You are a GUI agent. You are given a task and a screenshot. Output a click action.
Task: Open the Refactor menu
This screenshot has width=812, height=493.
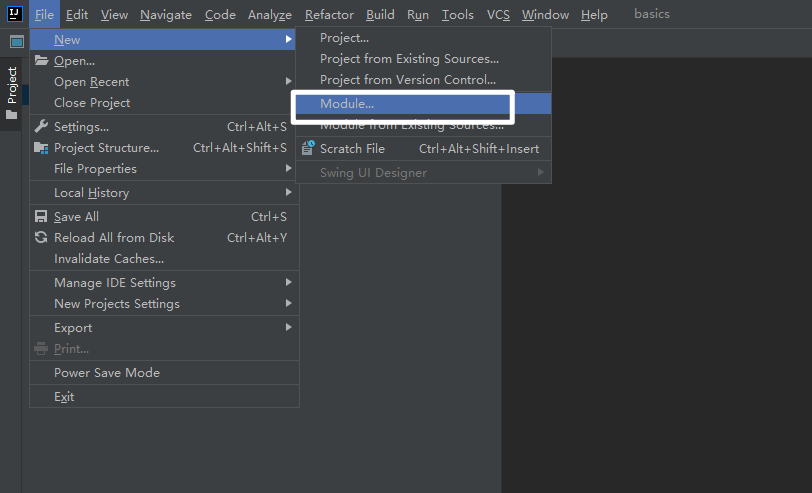329,14
